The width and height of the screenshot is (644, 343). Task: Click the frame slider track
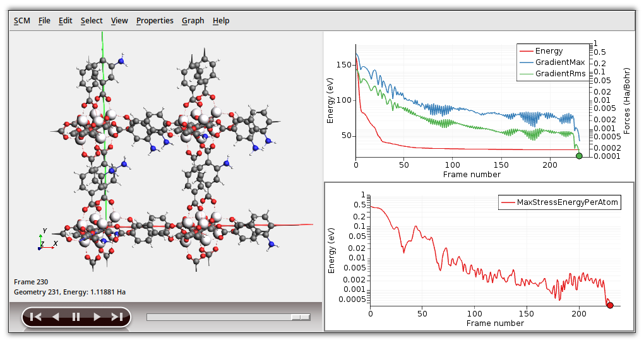(x=229, y=317)
